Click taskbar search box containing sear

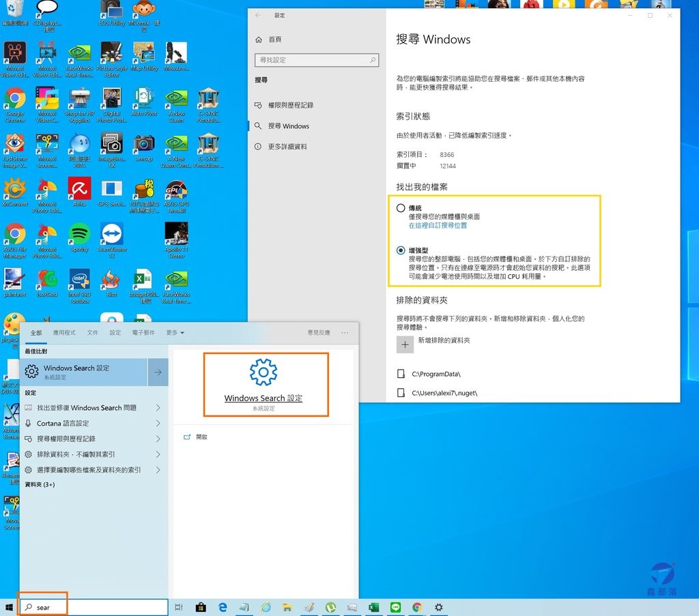[94, 607]
